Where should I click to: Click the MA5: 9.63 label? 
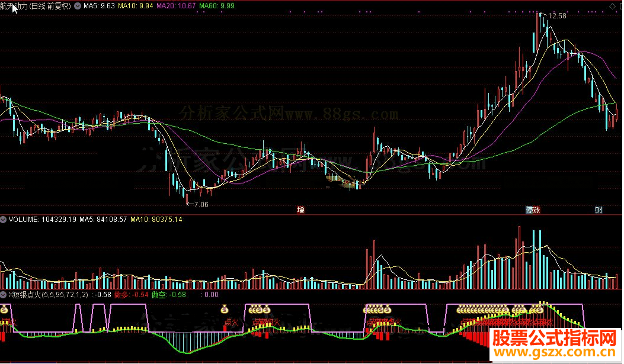(99, 6)
